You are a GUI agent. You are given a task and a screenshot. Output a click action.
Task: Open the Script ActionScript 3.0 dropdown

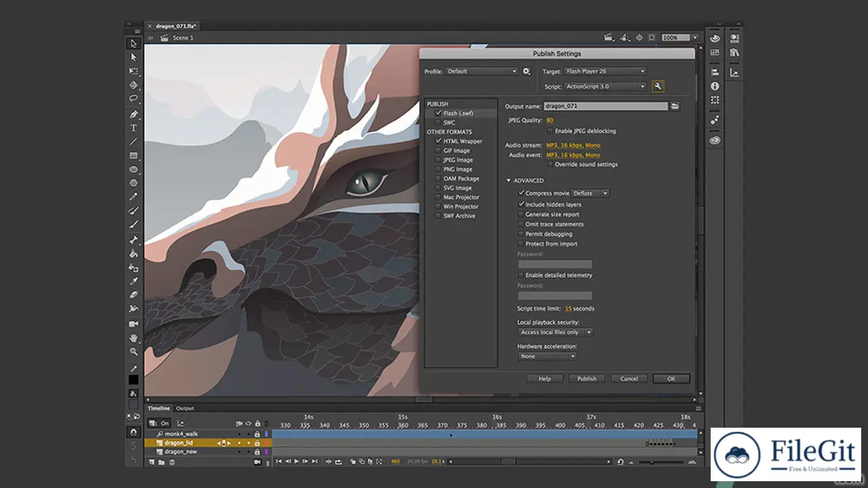pyautogui.click(x=606, y=87)
